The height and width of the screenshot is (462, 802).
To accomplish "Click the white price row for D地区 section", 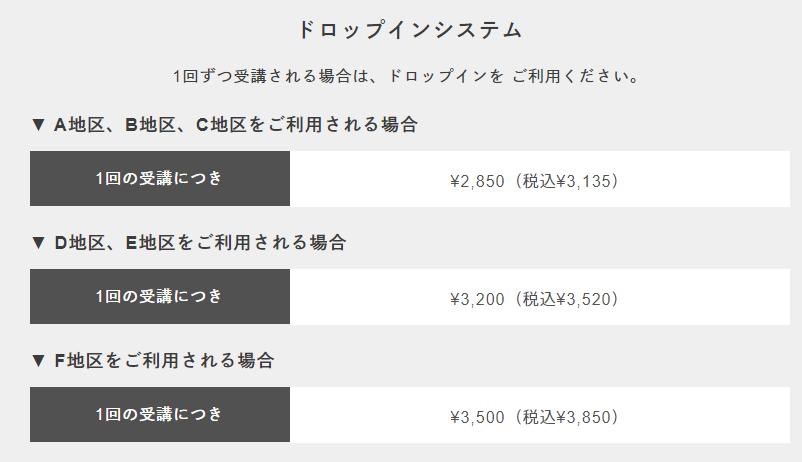I will (x=540, y=297).
